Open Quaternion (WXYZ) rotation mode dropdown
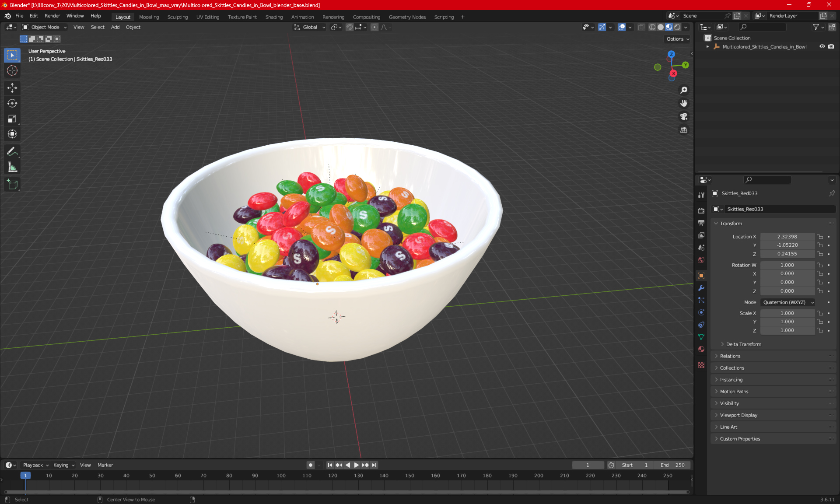Image resolution: width=840 pixels, height=504 pixels. (788, 302)
